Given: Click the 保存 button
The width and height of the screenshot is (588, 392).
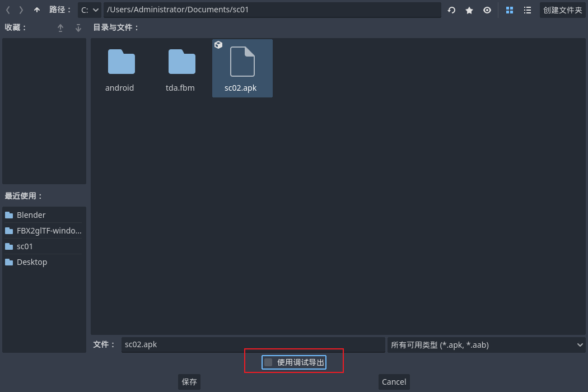Looking at the screenshot, I should pos(189,382).
